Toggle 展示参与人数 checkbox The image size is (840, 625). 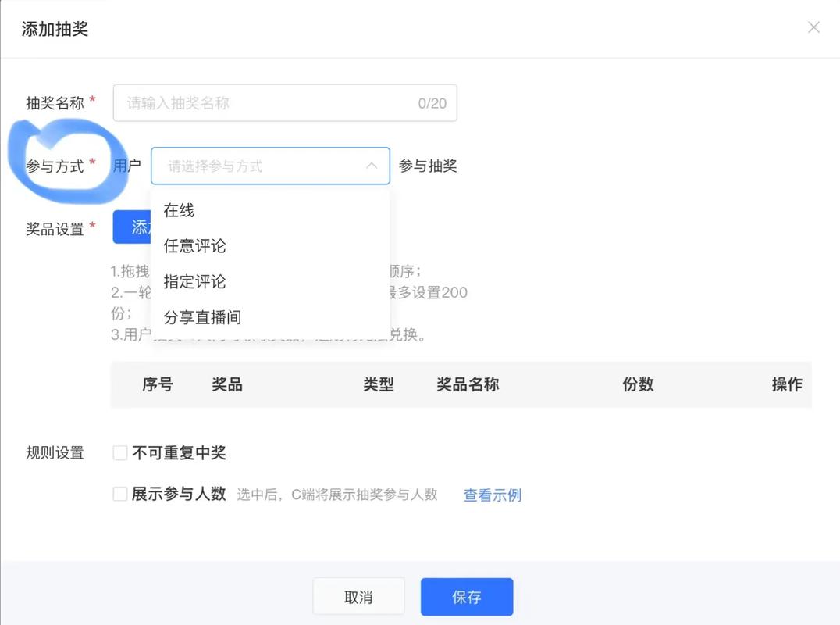click(x=120, y=494)
